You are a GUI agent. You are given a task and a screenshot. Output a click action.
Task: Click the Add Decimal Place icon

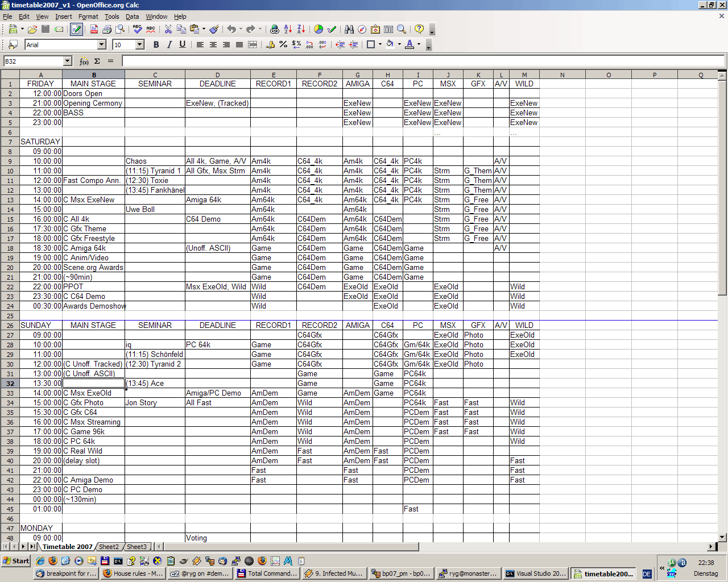[309, 44]
